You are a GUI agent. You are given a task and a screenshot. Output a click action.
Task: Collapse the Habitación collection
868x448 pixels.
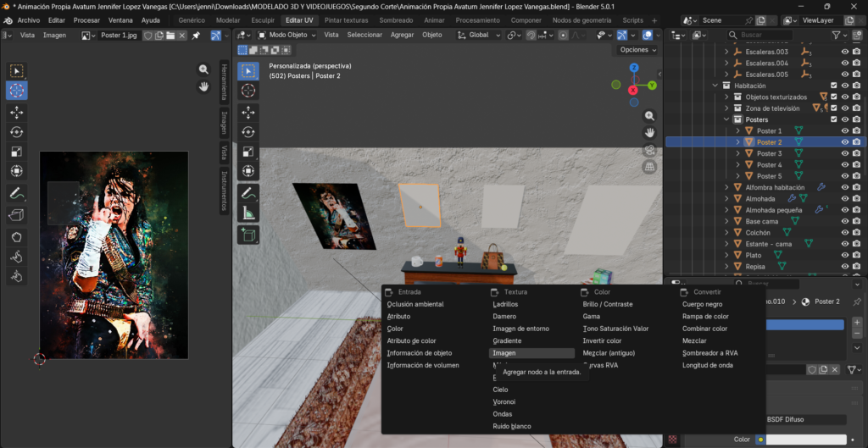[715, 86]
